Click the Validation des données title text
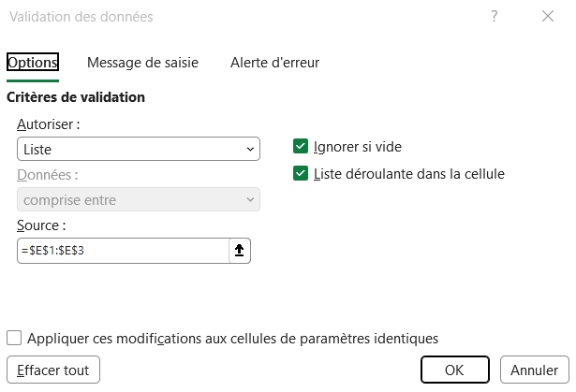Image resolution: width=576 pixels, height=392 pixels. point(81,17)
